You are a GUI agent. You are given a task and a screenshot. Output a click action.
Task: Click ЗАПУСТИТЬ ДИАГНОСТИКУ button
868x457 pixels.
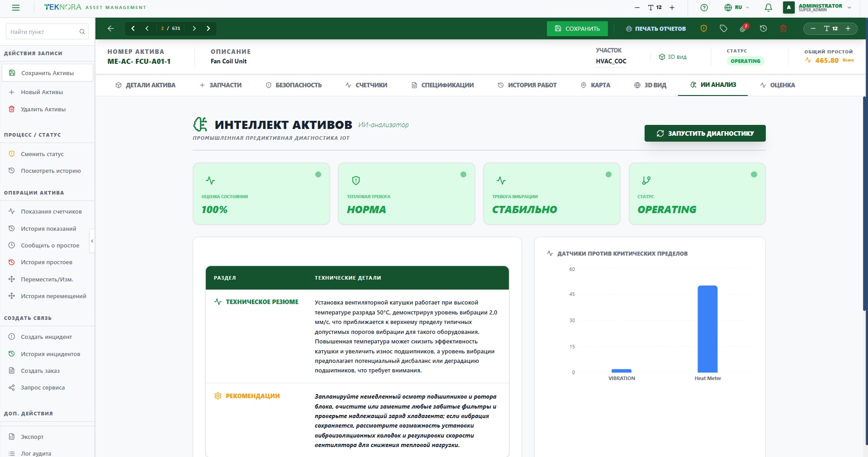click(x=705, y=133)
